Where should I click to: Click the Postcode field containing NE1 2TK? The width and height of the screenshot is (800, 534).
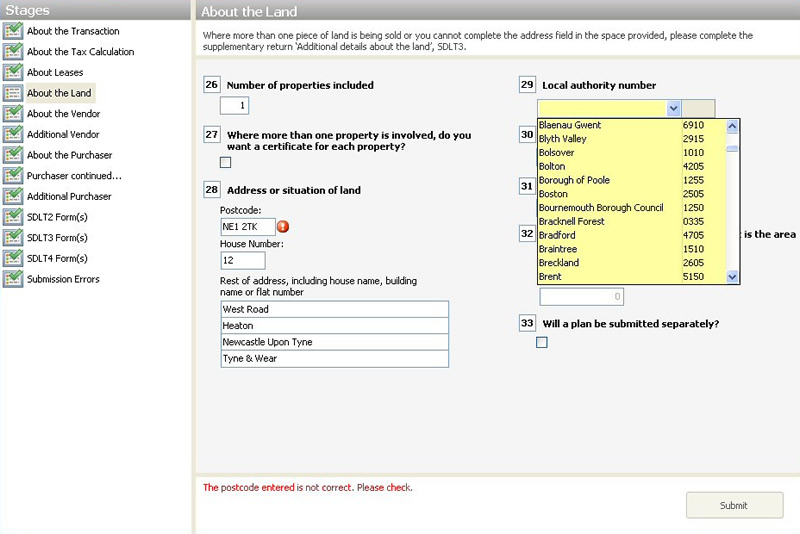(x=248, y=226)
